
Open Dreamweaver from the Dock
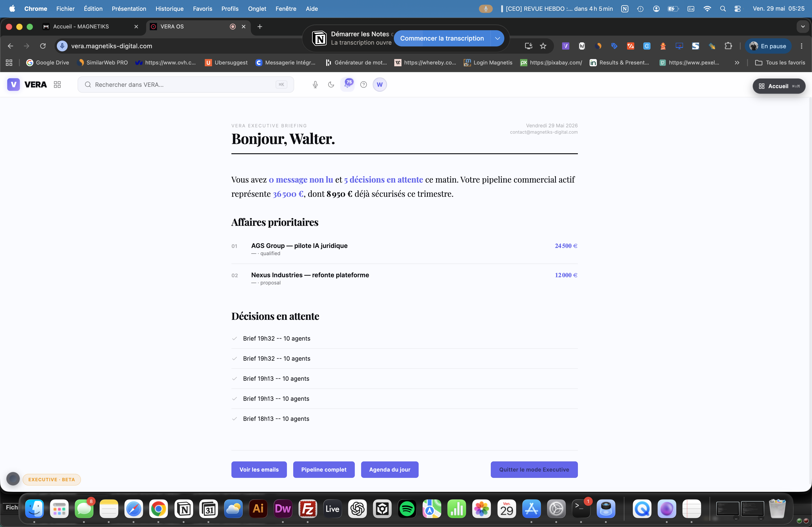pyautogui.click(x=283, y=509)
